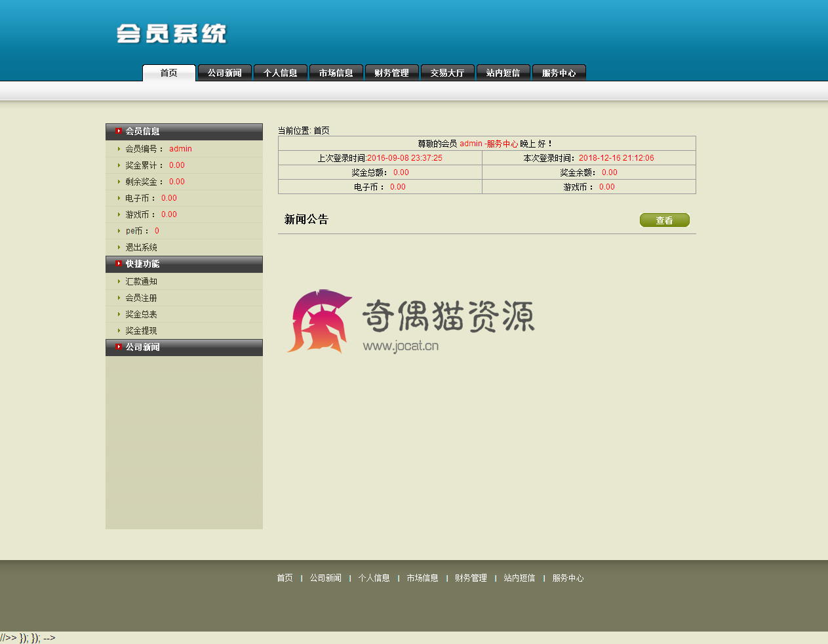Click the sidebar 电子币 row

(x=184, y=198)
